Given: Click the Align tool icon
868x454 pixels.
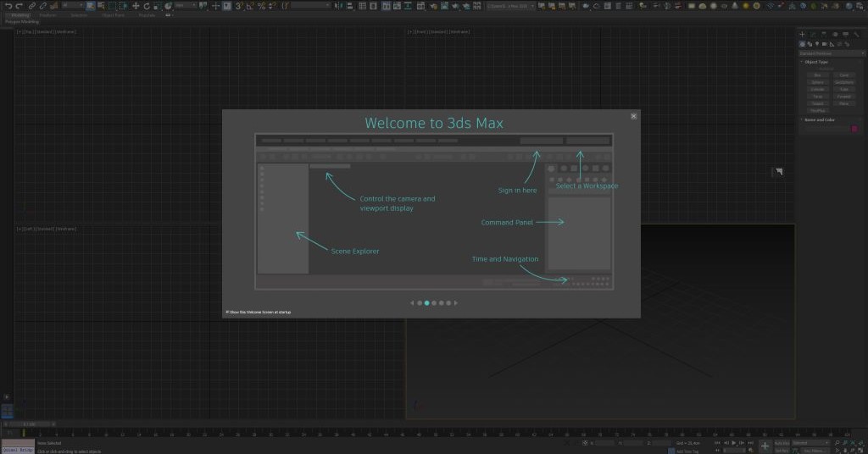Looking at the screenshot, I should point(349,6).
